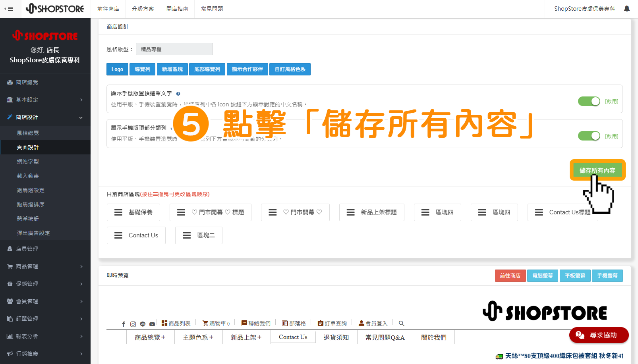
Task: Click the 風格版型 input field
Action: click(x=174, y=49)
